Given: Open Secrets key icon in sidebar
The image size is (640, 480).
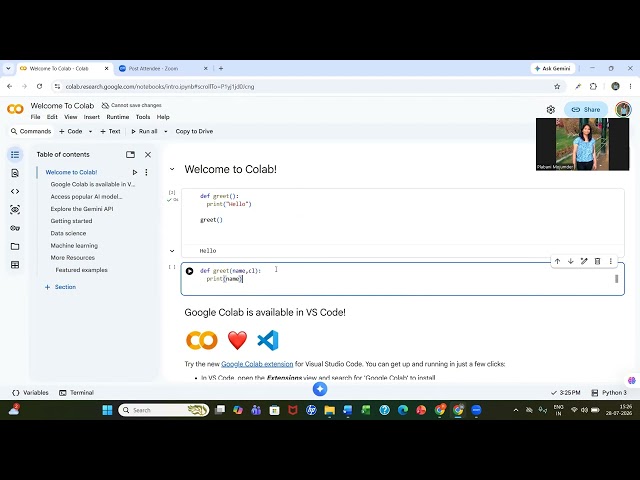Looking at the screenshot, I should 15,228.
